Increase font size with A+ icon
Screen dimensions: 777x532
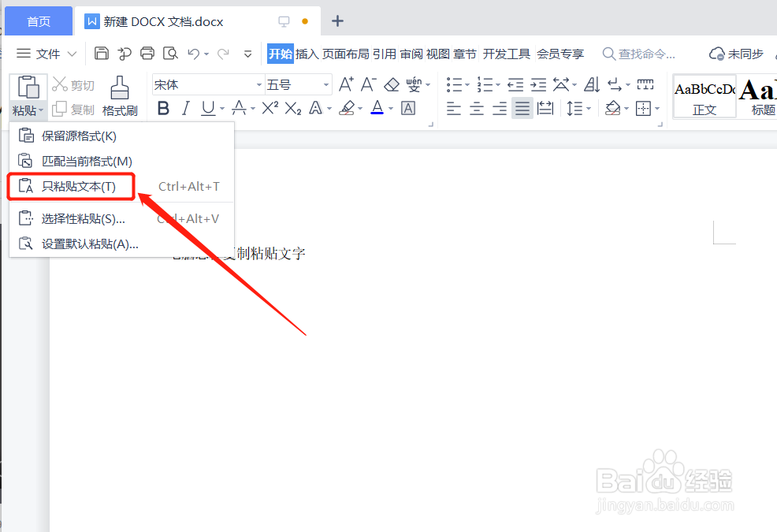point(346,84)
